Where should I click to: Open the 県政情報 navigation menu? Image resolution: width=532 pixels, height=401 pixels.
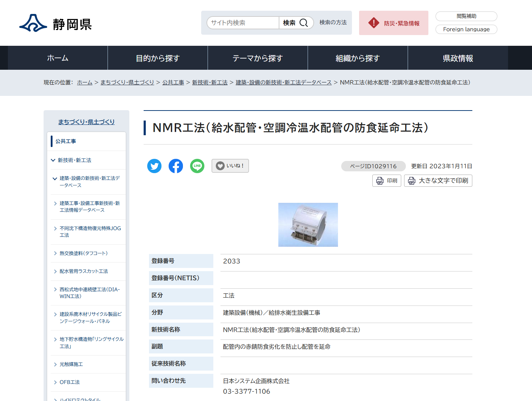coord(458,58)
